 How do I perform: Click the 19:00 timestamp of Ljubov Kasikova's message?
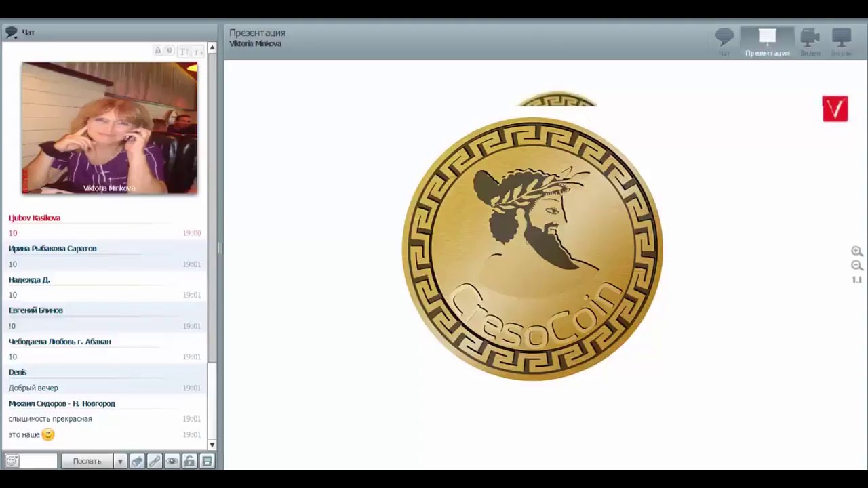pyautogui.click(x=192, y=233)
